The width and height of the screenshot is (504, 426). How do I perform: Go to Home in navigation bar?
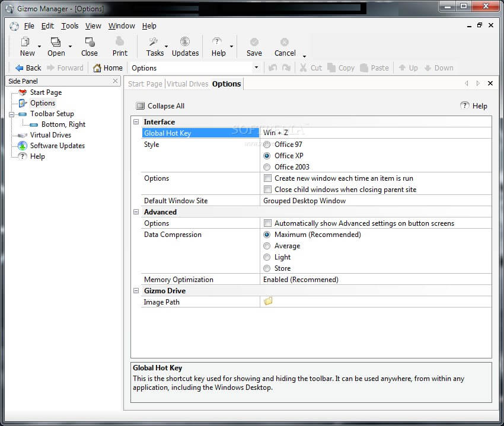[108, 68]
